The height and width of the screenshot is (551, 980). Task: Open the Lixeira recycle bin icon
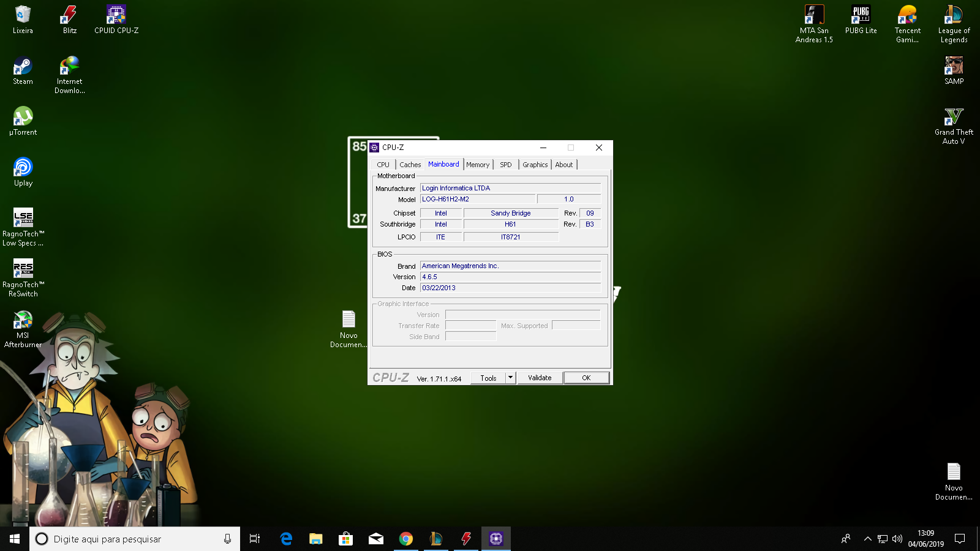pos(23,20)
